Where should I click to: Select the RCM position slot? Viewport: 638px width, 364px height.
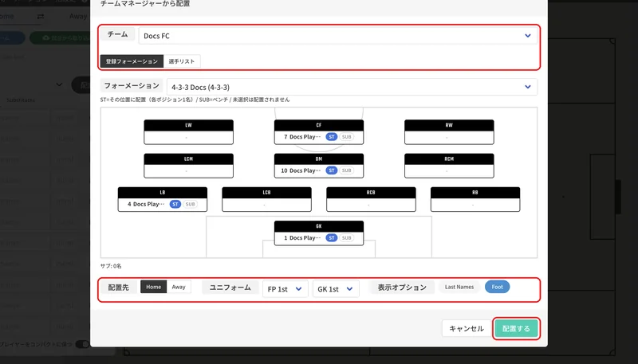click(x=449, y=166)
